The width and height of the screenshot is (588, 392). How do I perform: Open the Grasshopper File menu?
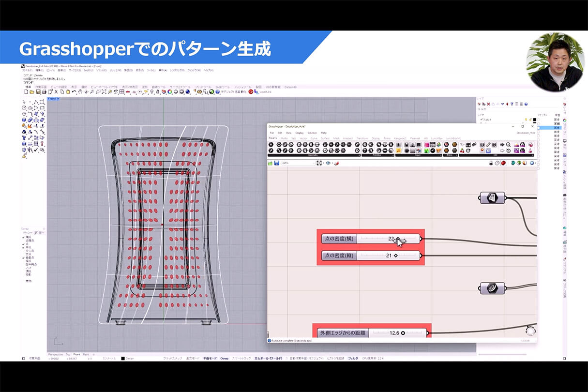click(272, 133)
